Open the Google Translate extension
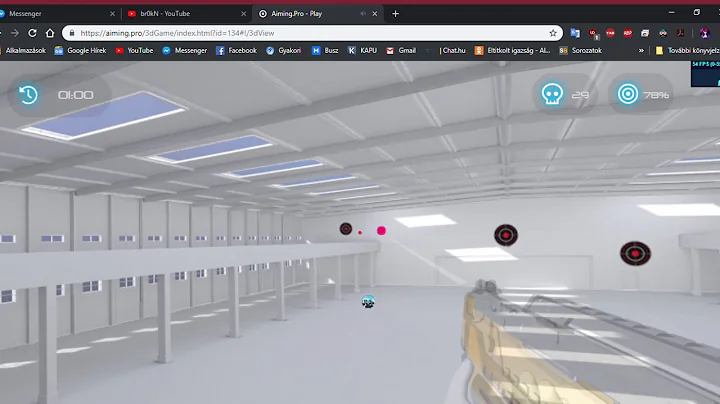This screenshot has height=404, width=720. tap(575, 33)
